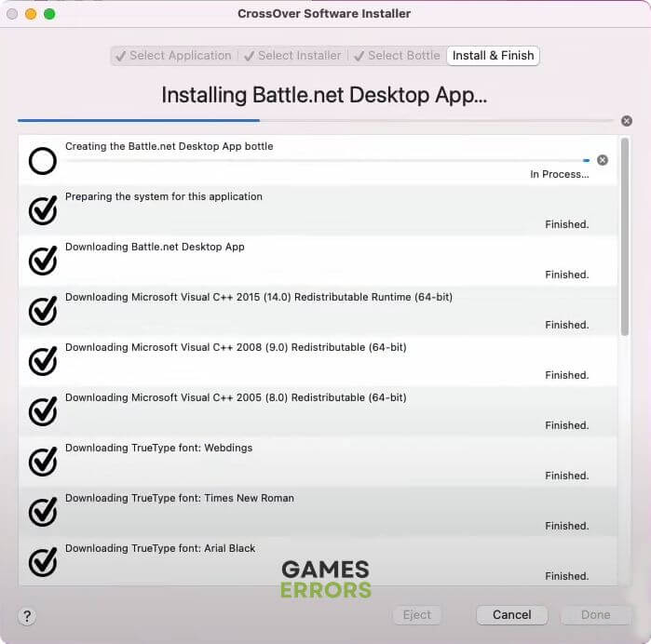651x644 pixels.
Task: Click the overall installation progress bar
Action: pos(316,121)
